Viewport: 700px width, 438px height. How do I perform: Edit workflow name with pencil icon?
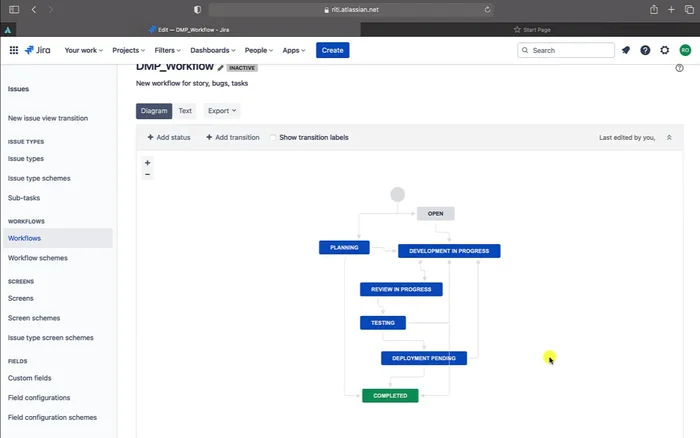pyautogui.click(x=221, y=67)
